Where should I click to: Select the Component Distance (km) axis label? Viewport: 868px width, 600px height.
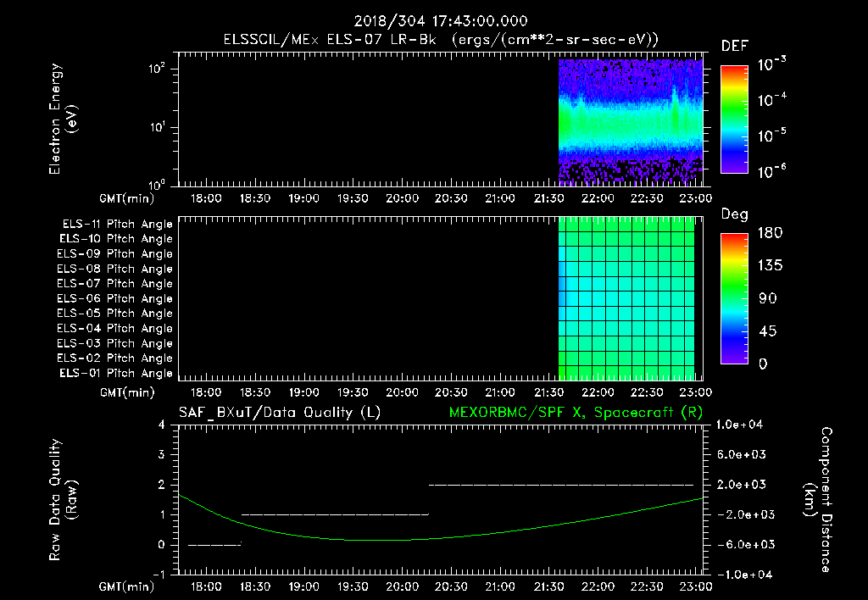[818, 500]
